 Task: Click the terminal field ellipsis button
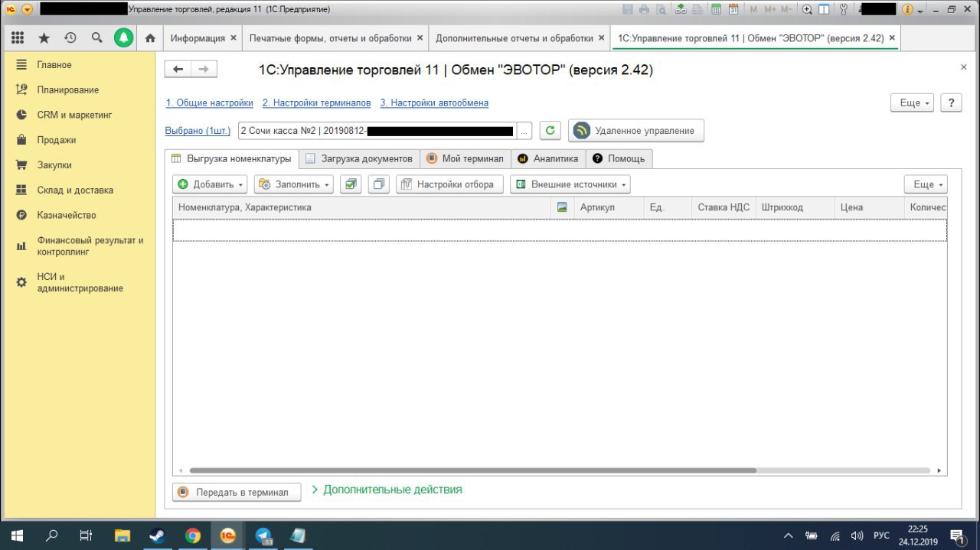coord(524,131)
